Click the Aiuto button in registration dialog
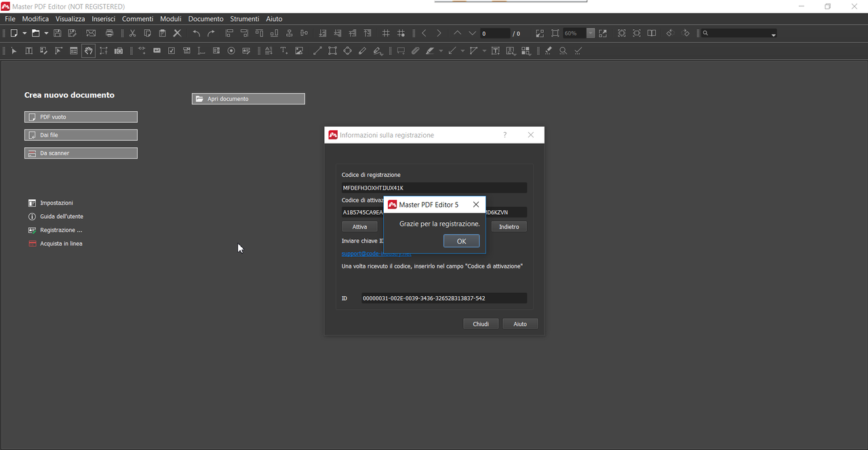 pos(520,324)
